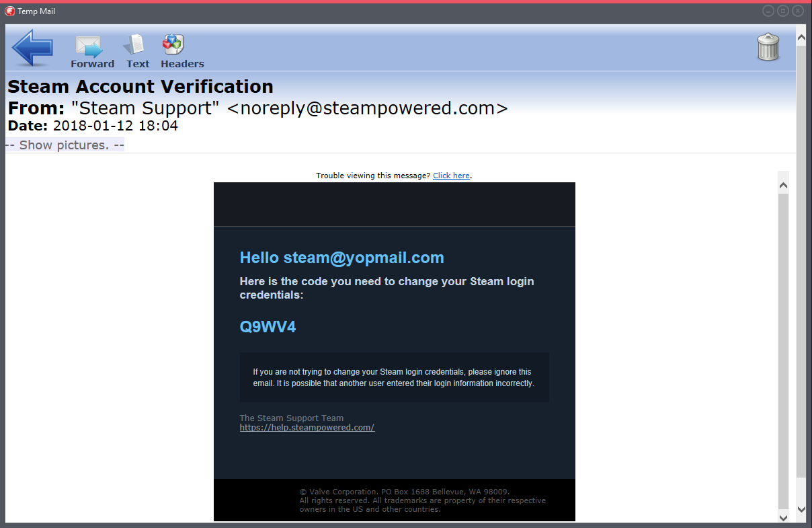Minimize the Temp Mail window

(768, 11)
